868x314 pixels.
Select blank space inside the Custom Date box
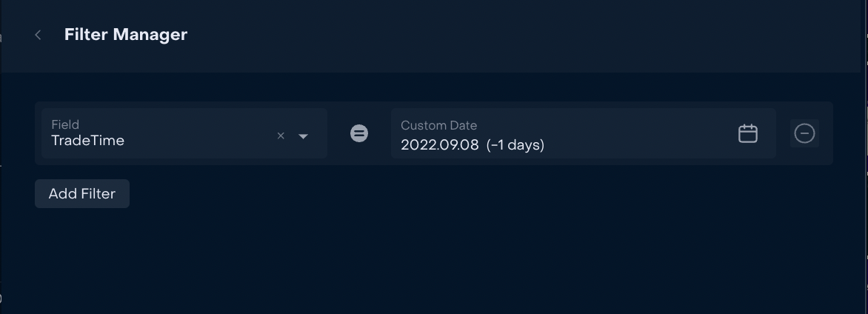[637, 133]
